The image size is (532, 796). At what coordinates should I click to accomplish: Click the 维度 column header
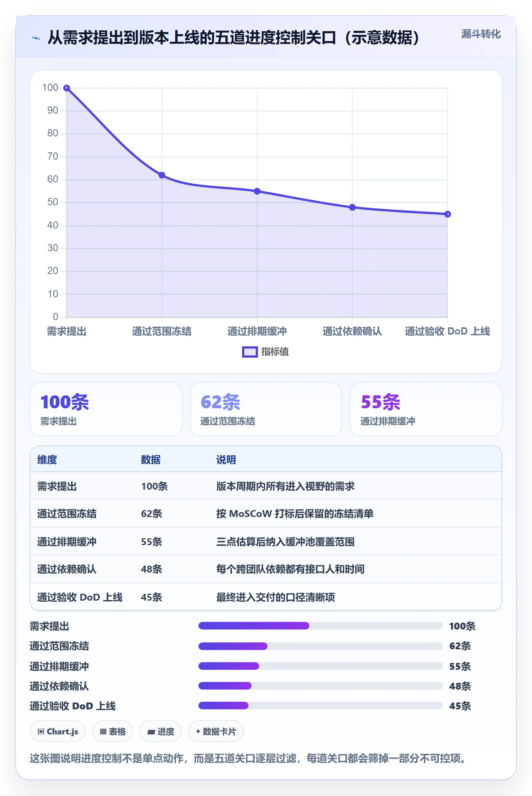(x=47, y=460)
